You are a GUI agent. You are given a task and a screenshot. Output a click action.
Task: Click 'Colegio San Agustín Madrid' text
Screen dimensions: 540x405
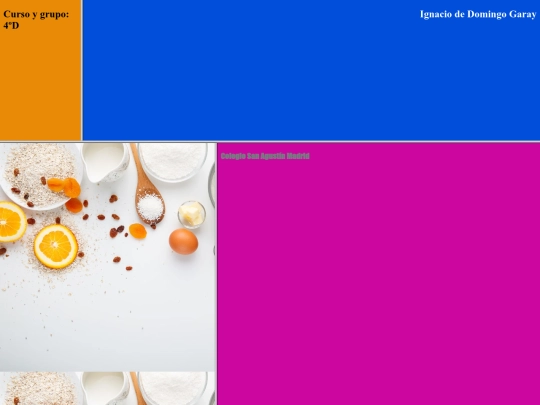(x=265, y=156)
